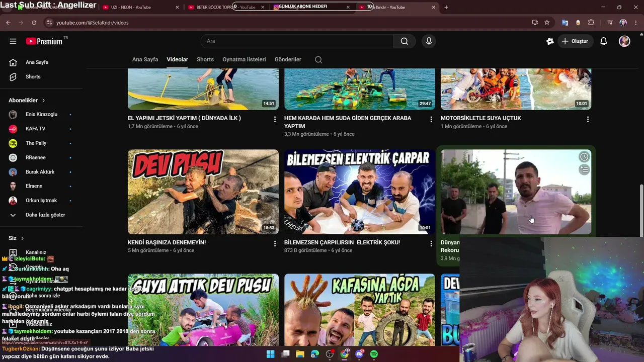Play the KAFASINA AĞDA YAPTIK thumbnail

pos(360,310)
